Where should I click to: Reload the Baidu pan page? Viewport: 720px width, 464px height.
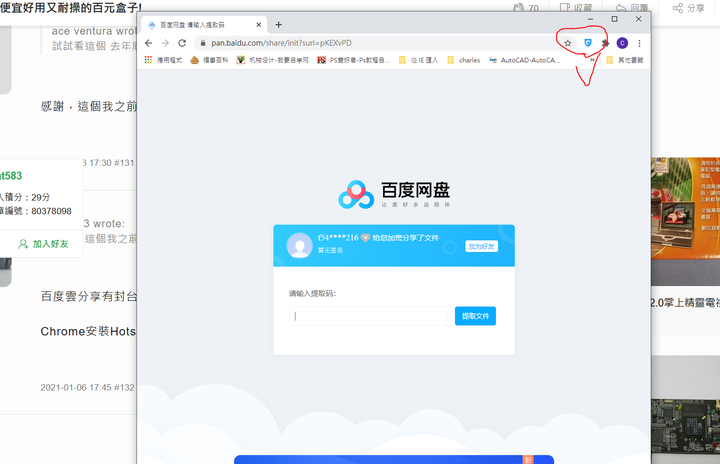[x=182, y=43]
